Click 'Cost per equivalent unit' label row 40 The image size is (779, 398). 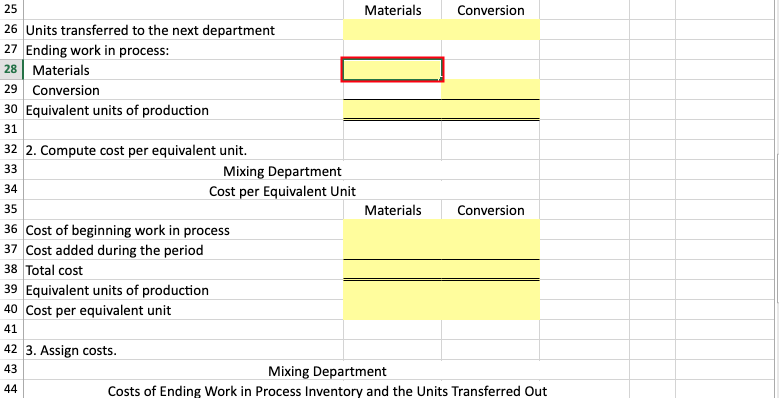[98, 311]
